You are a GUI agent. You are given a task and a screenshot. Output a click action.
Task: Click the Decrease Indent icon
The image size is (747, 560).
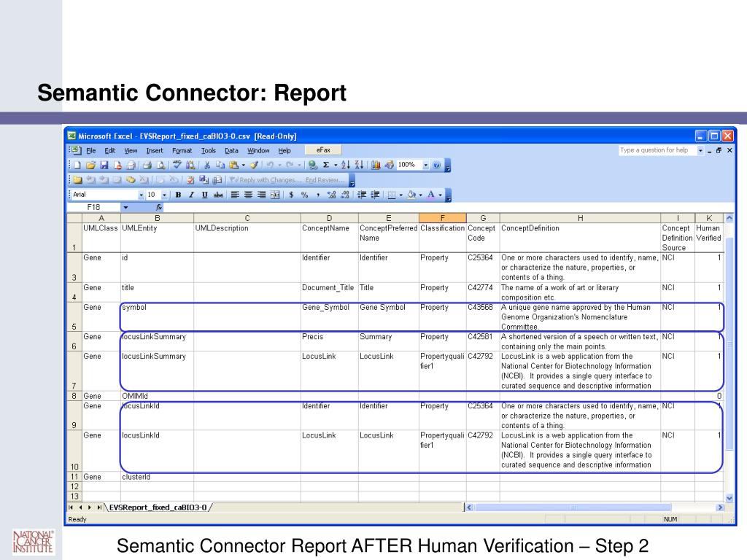[x=362, y=195]
